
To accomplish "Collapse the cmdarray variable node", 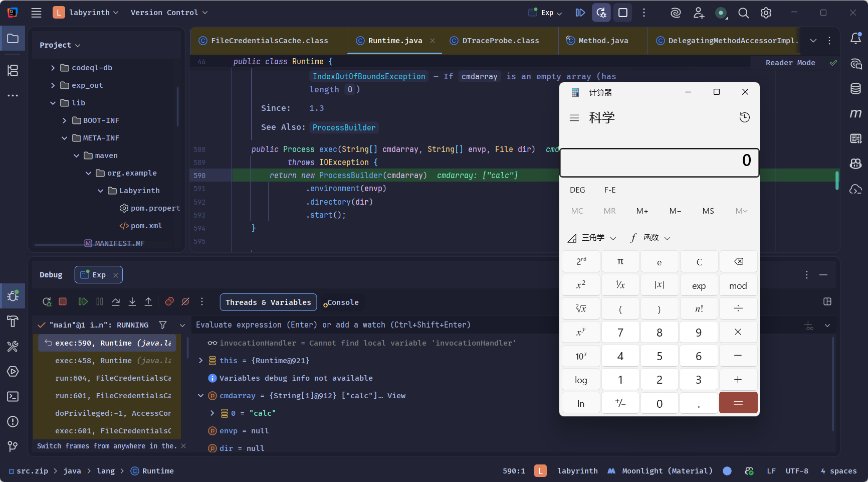I will (x=201, y=396).
